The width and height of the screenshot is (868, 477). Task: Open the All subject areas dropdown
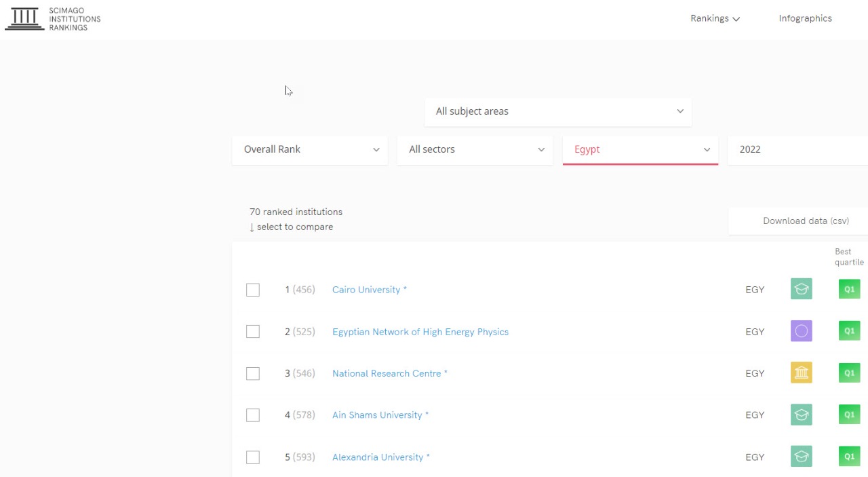557,111
